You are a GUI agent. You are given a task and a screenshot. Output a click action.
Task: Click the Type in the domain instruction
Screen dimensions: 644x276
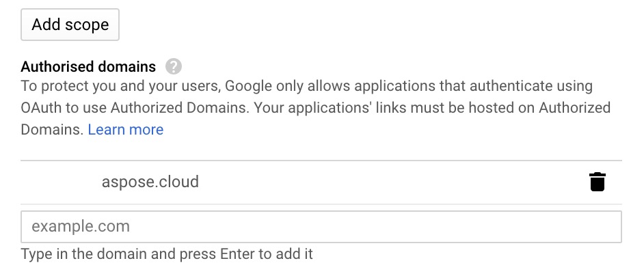167,254
